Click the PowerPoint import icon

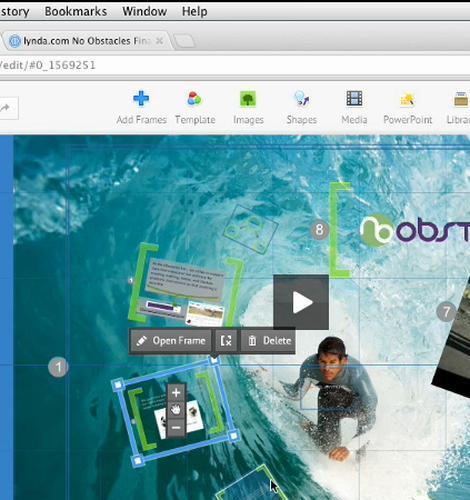pos(407,99)
